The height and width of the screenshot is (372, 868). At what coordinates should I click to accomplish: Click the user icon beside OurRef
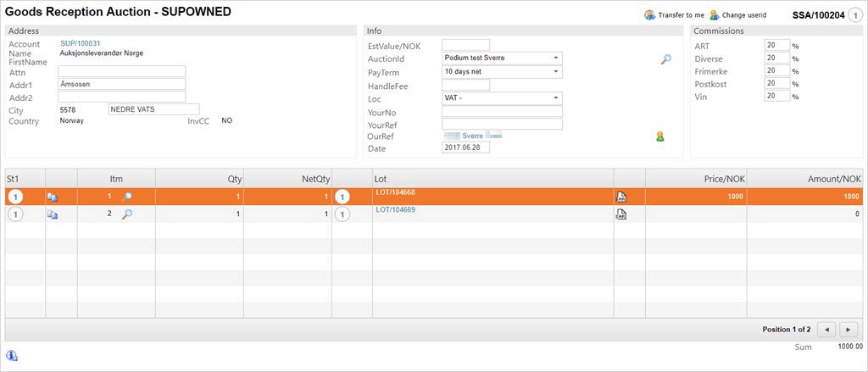pyautogui.click(x=659, y=136)
